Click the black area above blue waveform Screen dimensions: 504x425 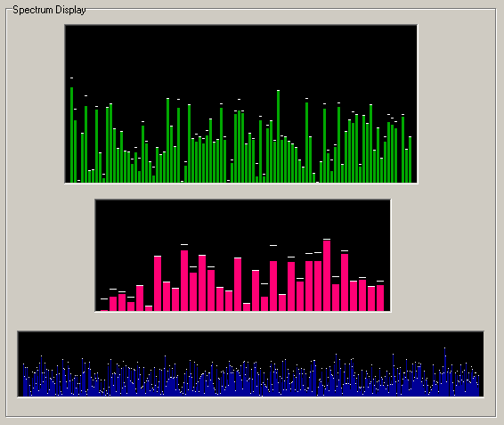pyautogui.click(x=251, y=339)
